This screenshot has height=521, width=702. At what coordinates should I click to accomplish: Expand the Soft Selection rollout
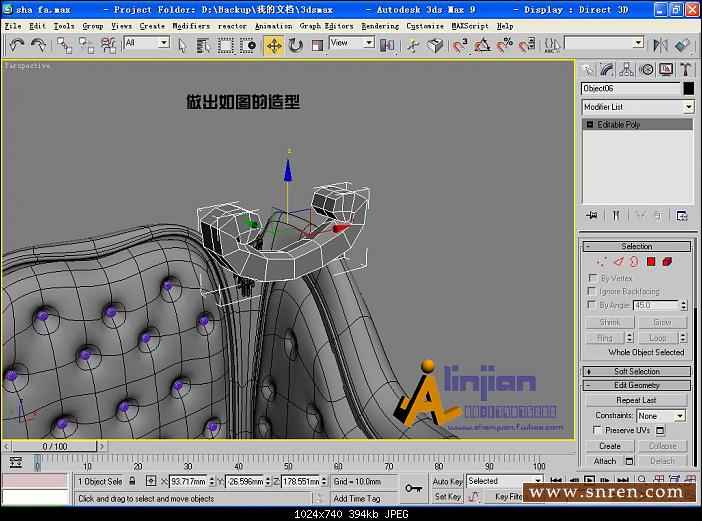(636, 371)
